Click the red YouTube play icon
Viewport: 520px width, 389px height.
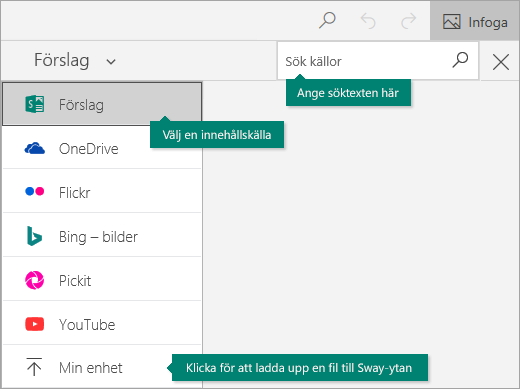tap(35, 324)
